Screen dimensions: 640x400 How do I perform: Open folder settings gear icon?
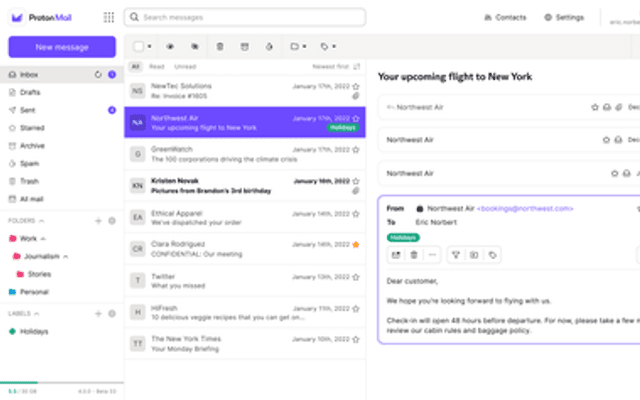coord(112,221)
